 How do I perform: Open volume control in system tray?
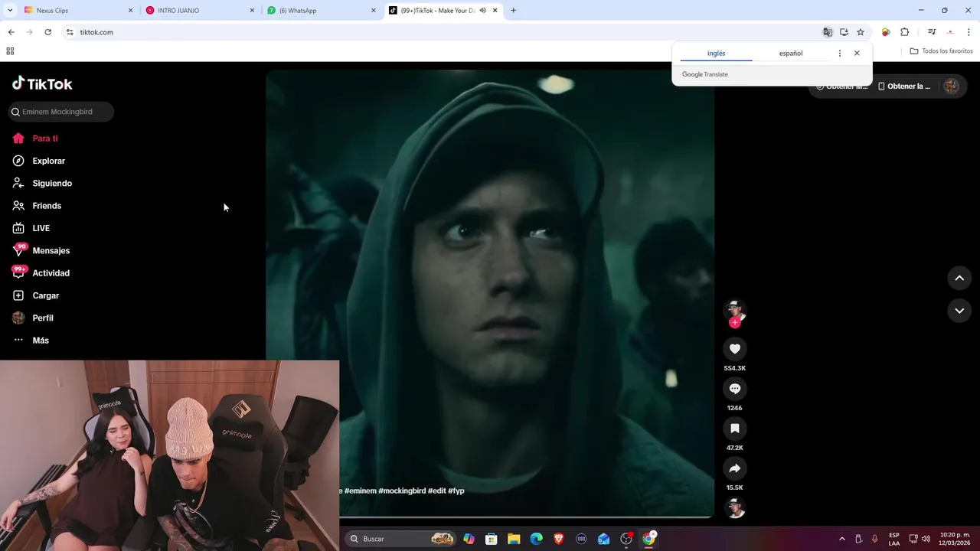pos(926,539)
